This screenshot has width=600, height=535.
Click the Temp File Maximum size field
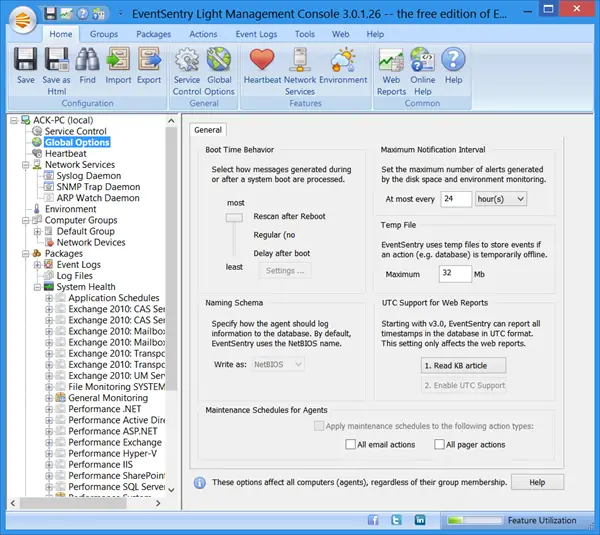point(455,273)
